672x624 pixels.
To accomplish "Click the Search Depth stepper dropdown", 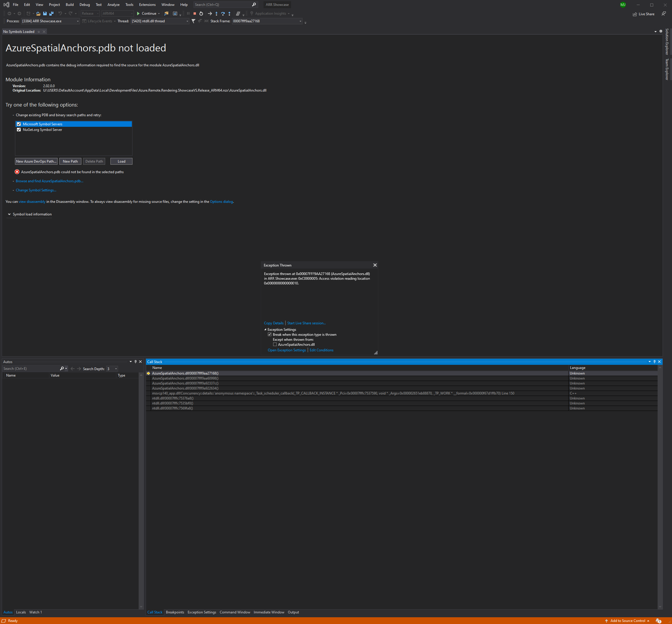I will (116, 368).
